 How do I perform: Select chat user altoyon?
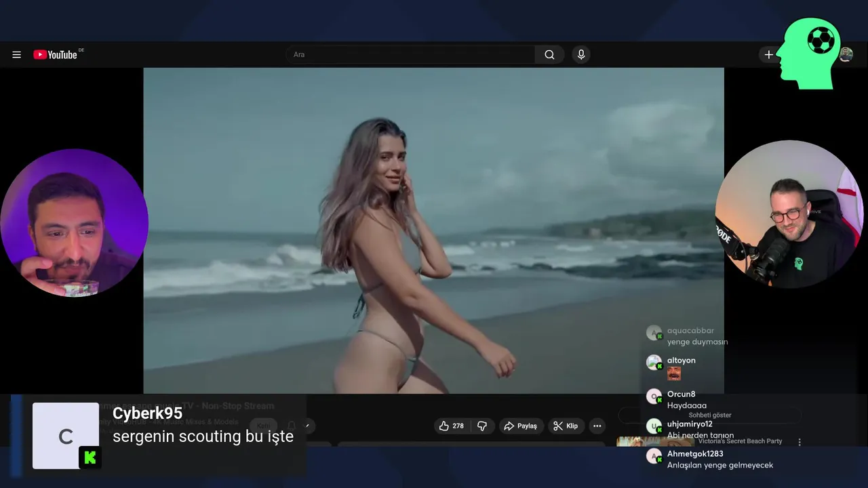[681, 360]
